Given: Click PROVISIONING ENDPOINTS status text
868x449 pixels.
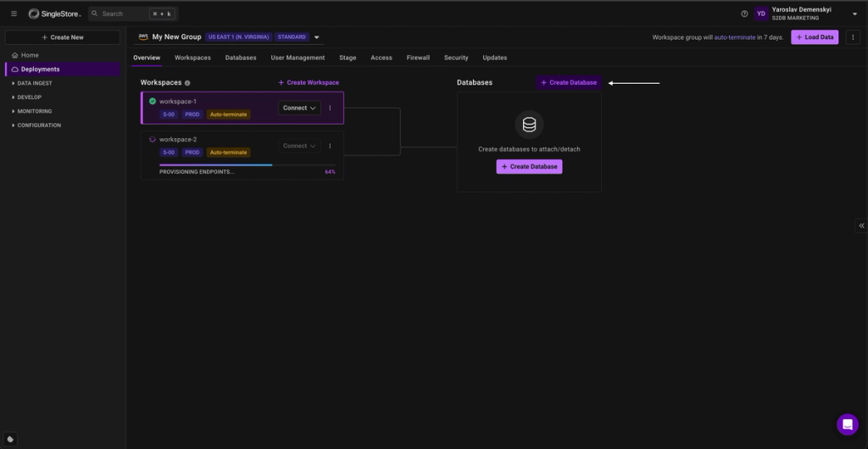Looking at the screenshot, I should [197, 172].
